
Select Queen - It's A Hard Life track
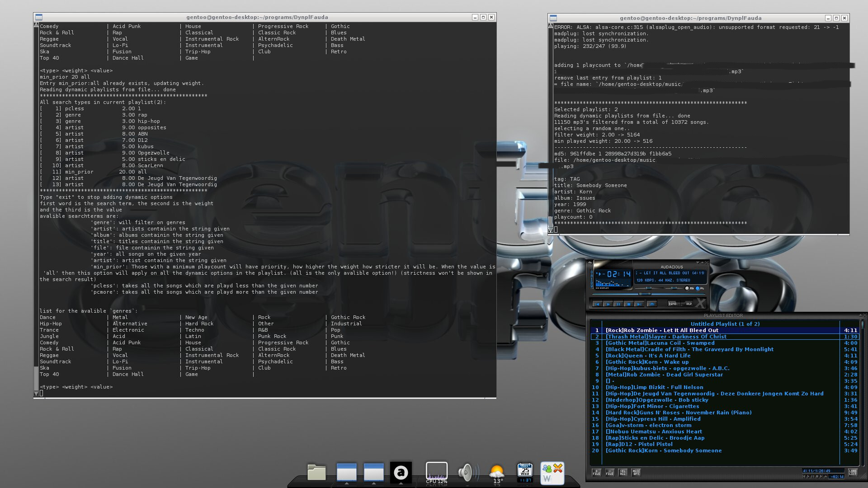[x=648, y=356]
